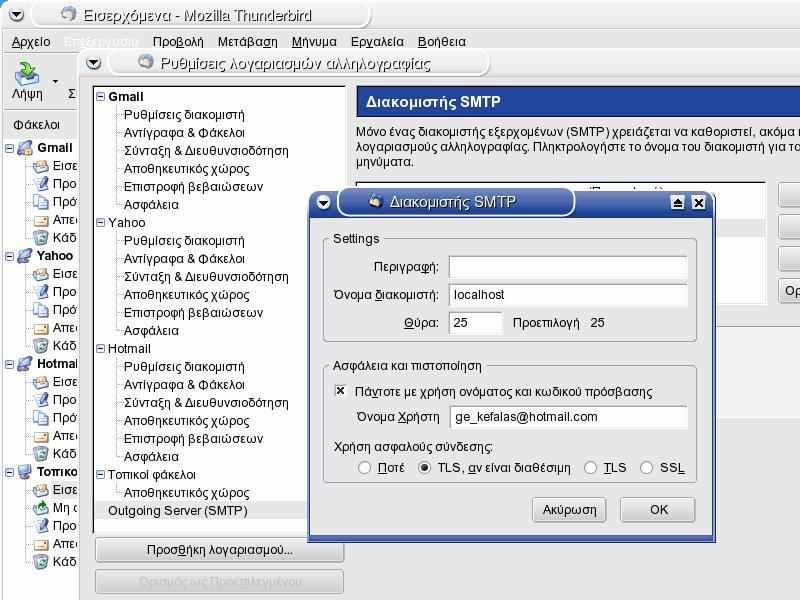Select Επιστροφή βεβαιώσεων under Gmail
This screenshot has width=800, height=600.
coord(193,187)
